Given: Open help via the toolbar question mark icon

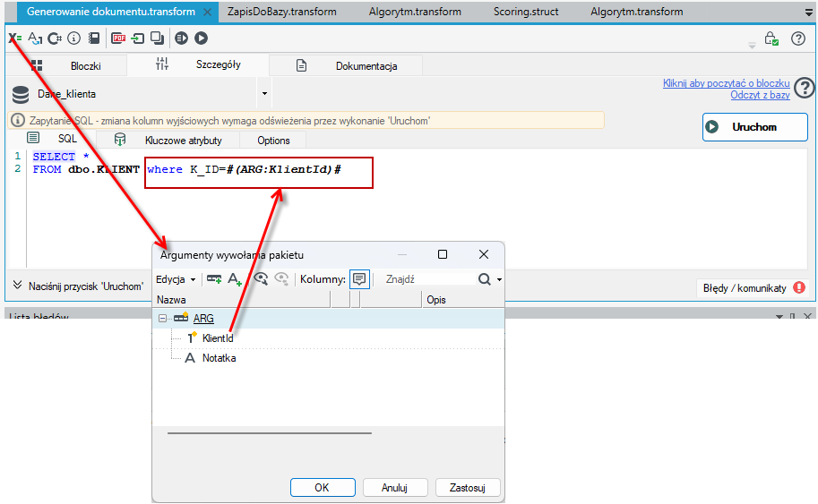Looking at the screenshot, I should click(x=798, y=38).
